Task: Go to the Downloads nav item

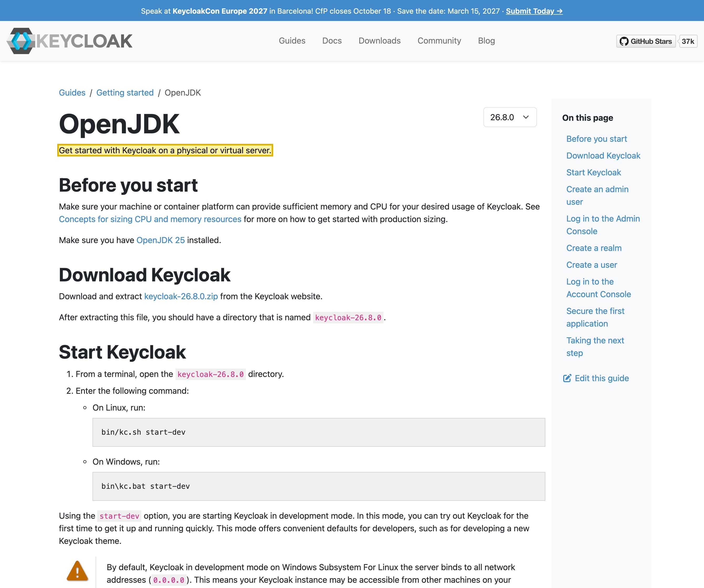Action: pos(380,41)
